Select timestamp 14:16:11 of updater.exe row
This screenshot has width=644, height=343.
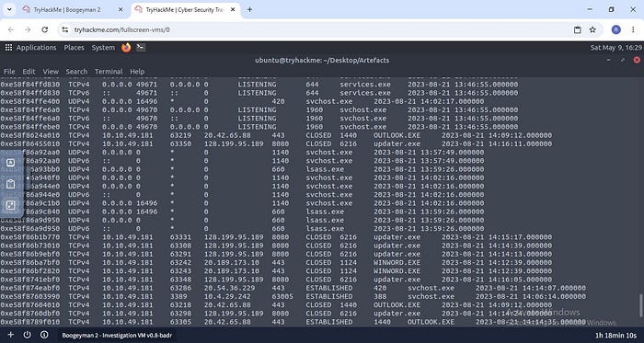coord(497,144)
